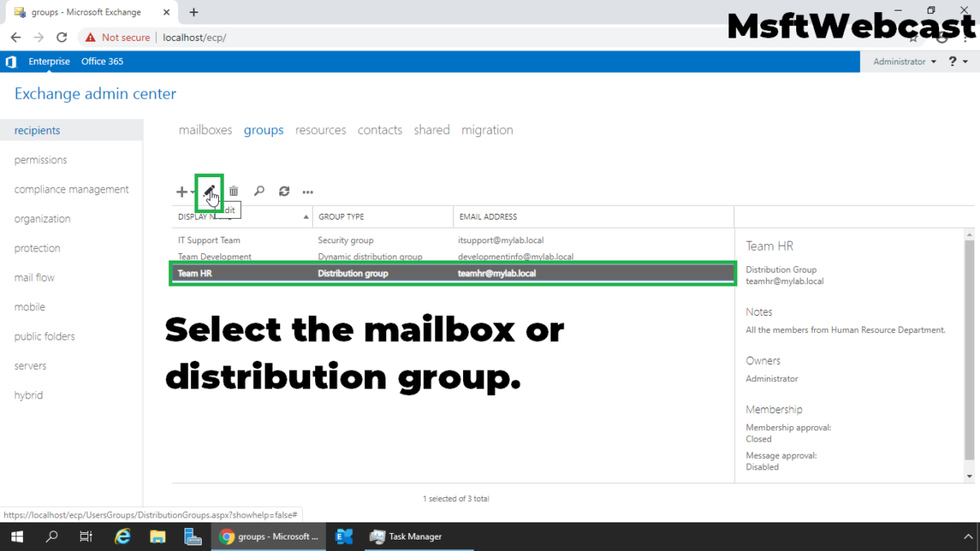
Task: Click the Windows Start button
Action: (16, 536)
